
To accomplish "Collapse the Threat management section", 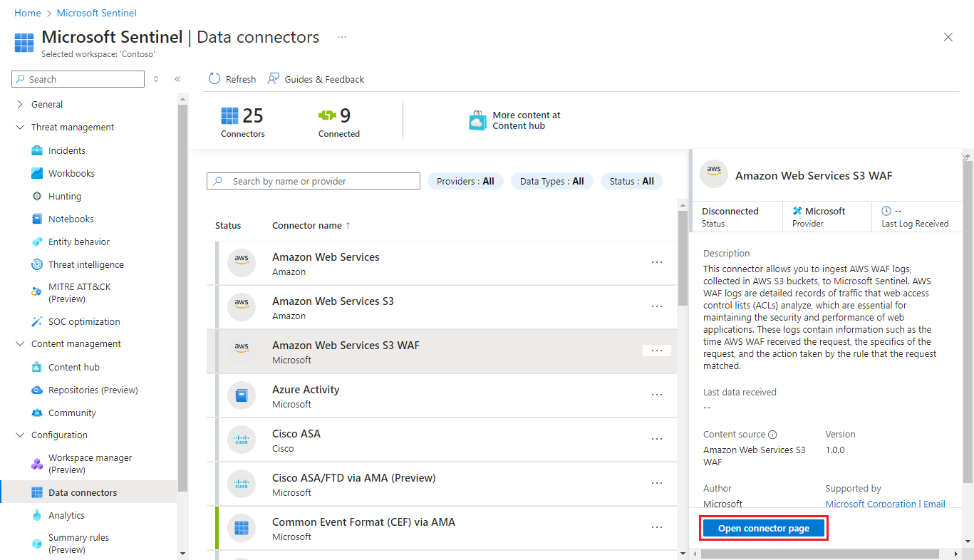I will 20,127.
